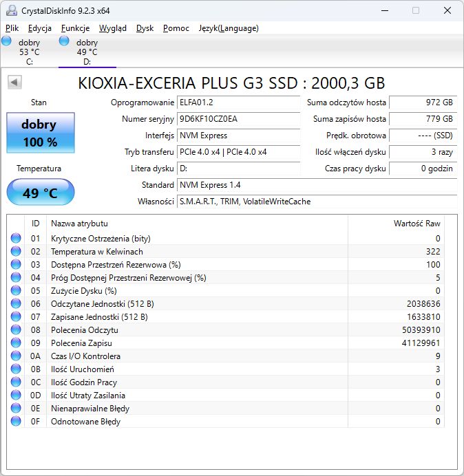Click raw value 322
The width and height of the screenshot is (464, 476).
click(433, 252)
